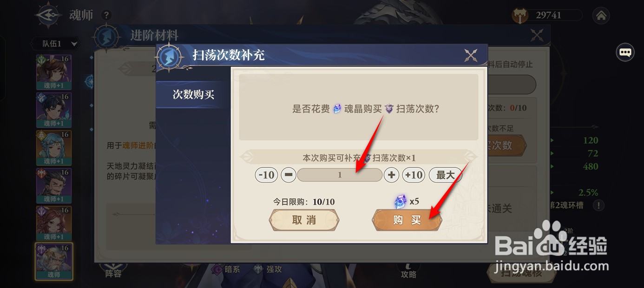644x288 pixels.
Task: Set quantity to maximum with 最大
Action: coord(445,175)
